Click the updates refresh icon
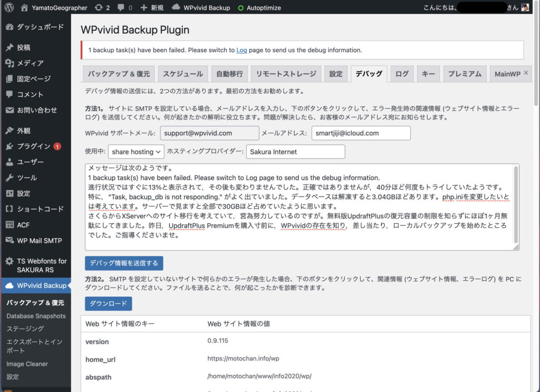The height and width of the screenshot is (392, 540). (99, 7)
